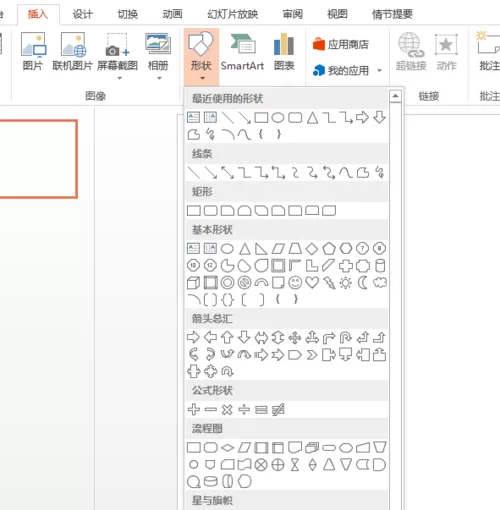Select double-arrow line in 线条 section
Image resolution: width=500 pixels, height=510 pixels.
coord(228,173)
